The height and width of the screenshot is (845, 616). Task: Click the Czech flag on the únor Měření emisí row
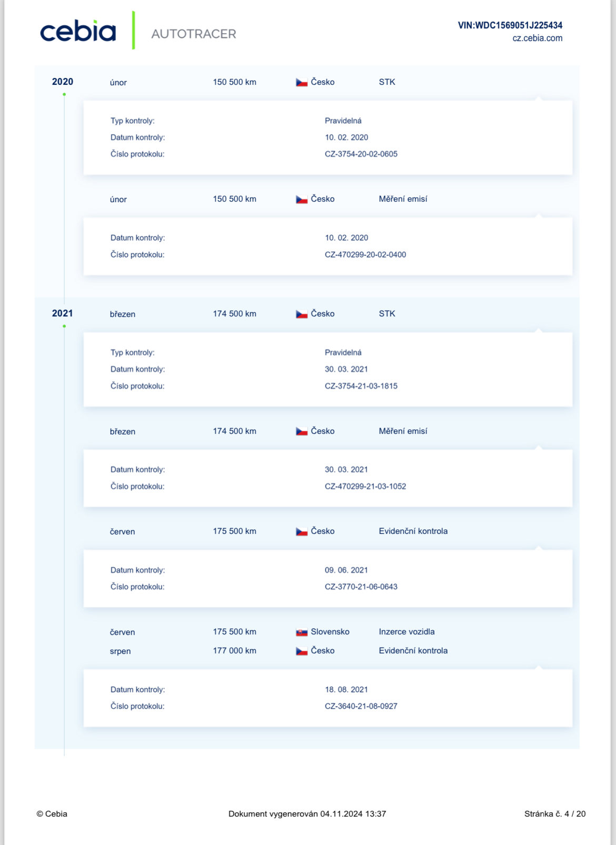[x=302, y=200]
